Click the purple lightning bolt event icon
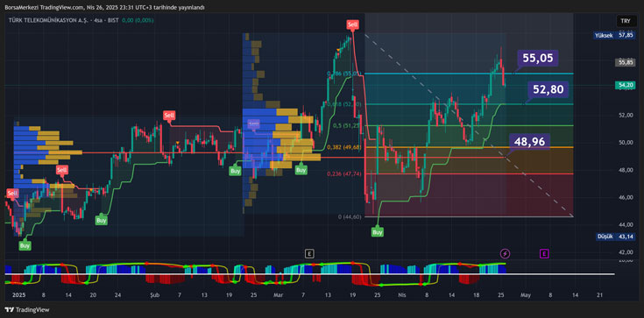 tap(505, 253)
